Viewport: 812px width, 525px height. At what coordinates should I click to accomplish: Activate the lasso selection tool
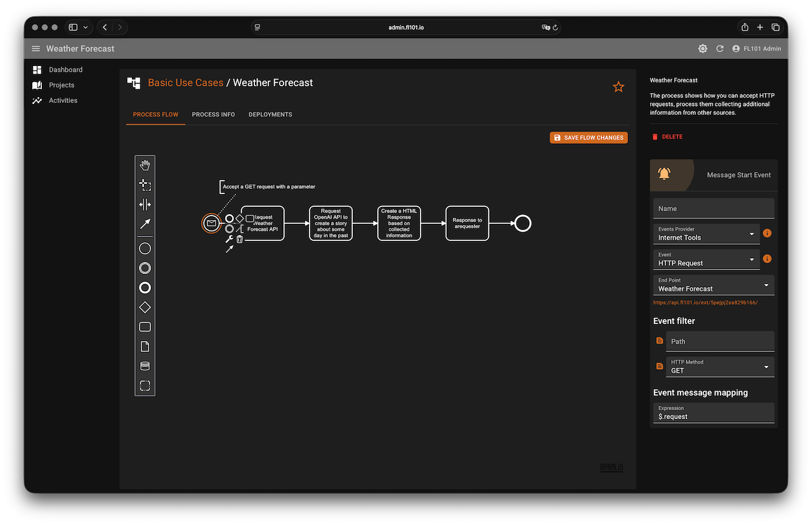coord(145,185)
